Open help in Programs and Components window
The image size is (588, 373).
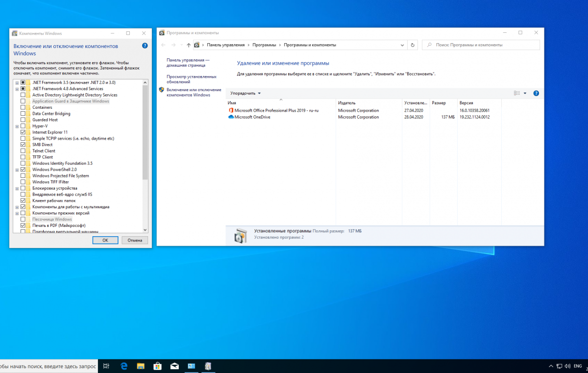536,93
